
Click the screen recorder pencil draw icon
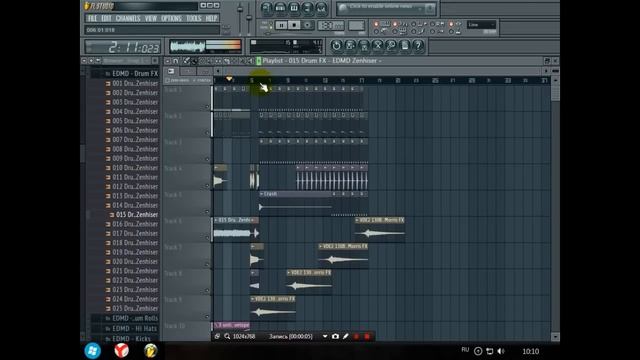pos(346,336)
